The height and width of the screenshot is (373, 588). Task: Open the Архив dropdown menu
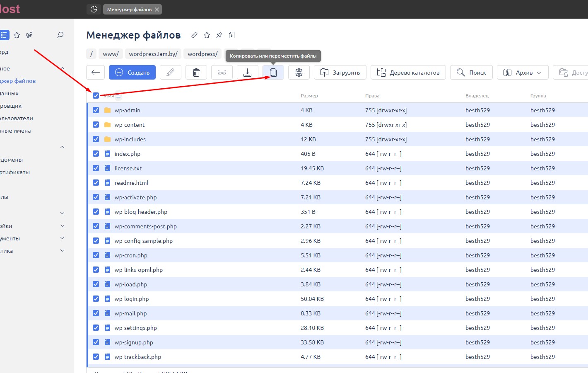point(523,73)
